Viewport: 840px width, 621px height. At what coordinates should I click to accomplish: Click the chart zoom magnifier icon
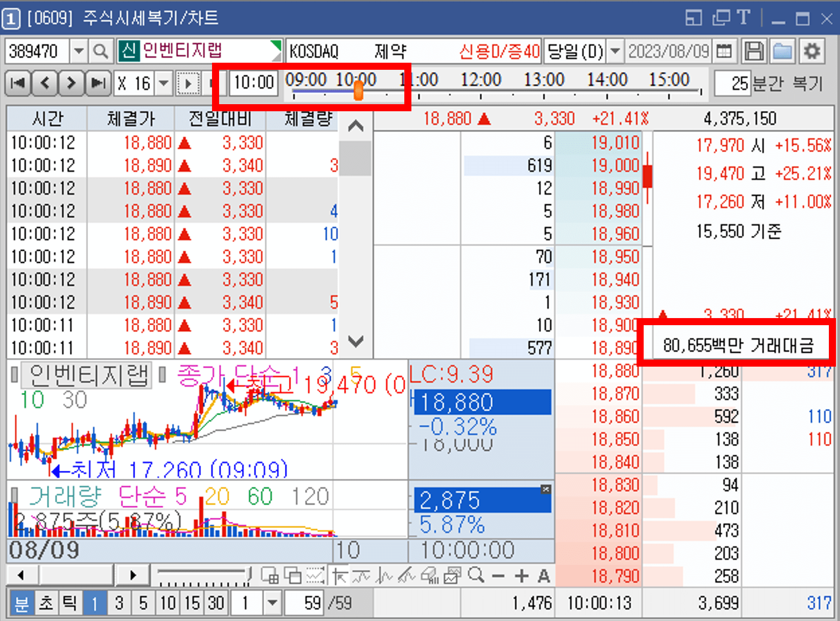pyautogui.click(x=476, y=575)
